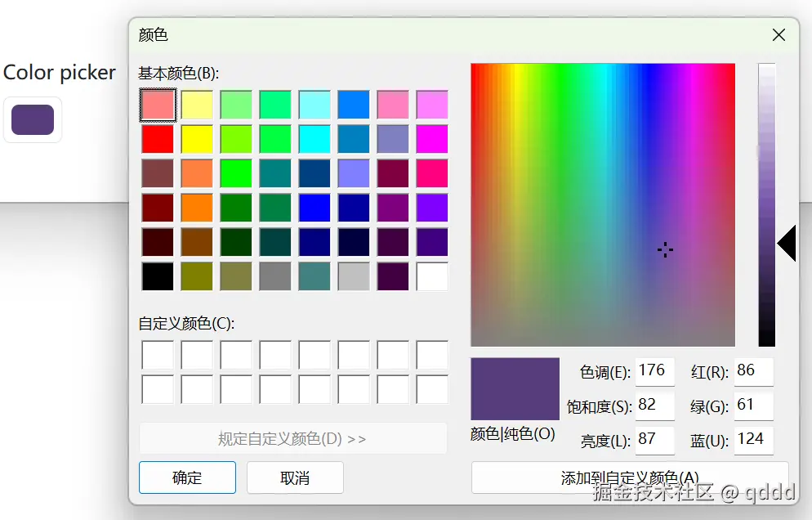Screen dimensions: 812x520
Task: Select the olive basic color
Action: 197,276
